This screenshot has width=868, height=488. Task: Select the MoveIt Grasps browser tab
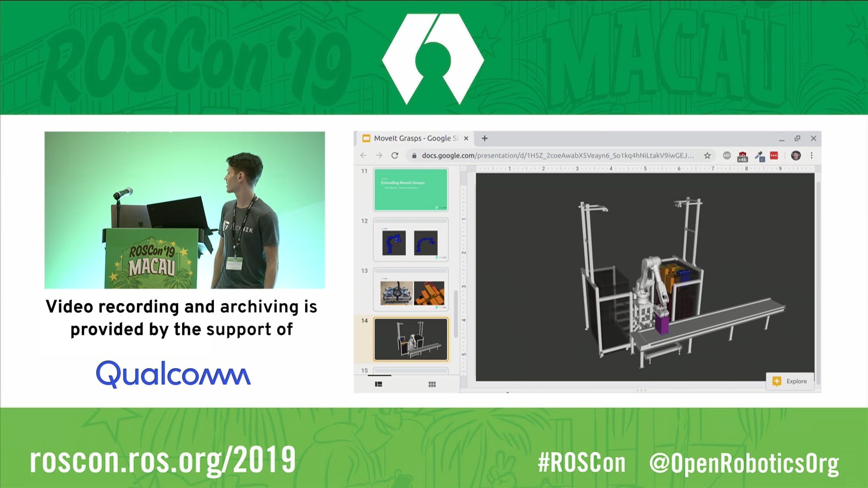click(415, 138)
